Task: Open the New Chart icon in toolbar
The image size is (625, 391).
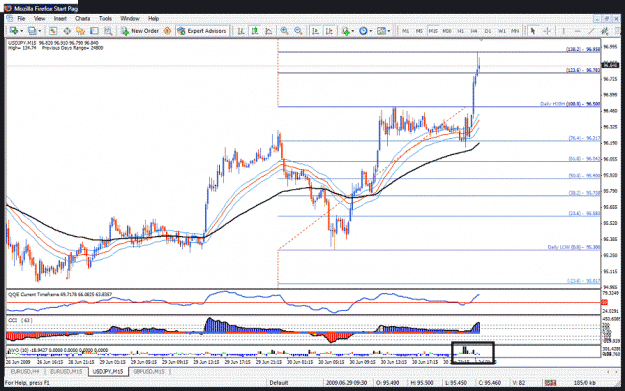Action: tap(13, 31)
